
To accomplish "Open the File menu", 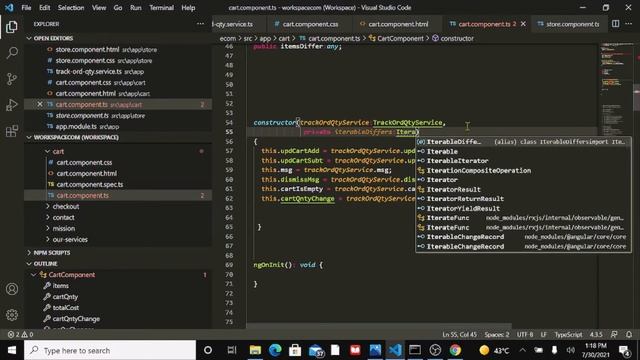I will 26,8.
